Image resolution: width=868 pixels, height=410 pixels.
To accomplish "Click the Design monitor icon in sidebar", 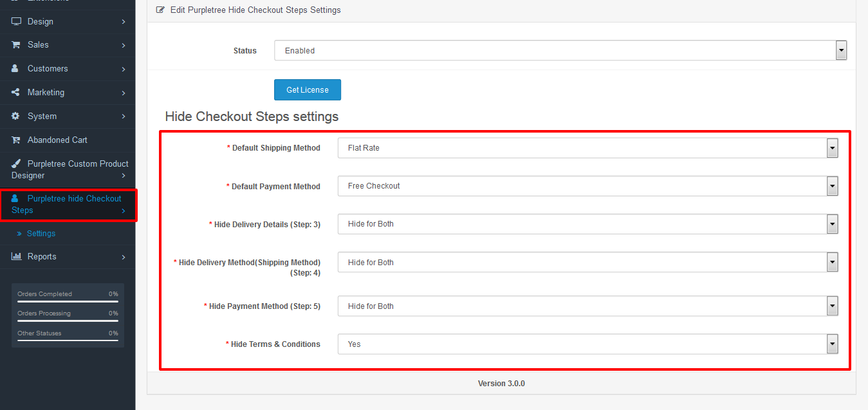I will (x=16, y=21).
